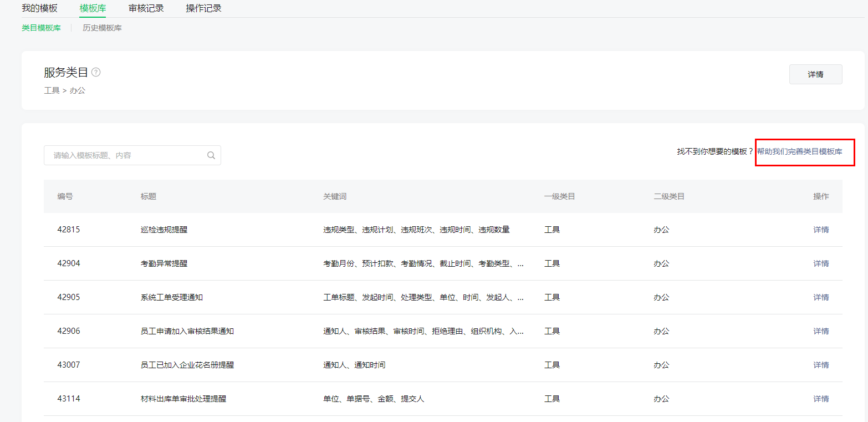The width and height of the screenshot is (868, 422).
Task: Click the 编号 column header
Action: pyautogui.click(x=65, y=196)
